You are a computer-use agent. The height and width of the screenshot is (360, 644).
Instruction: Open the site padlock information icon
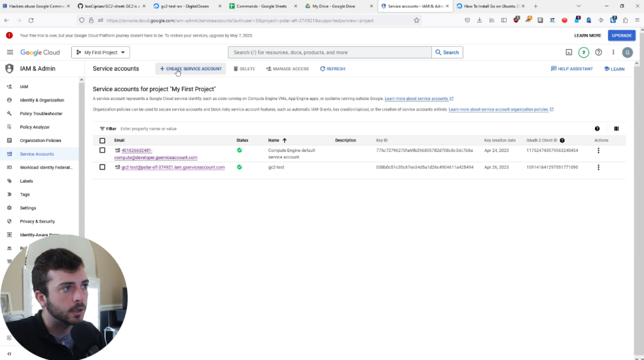[91, 20]
